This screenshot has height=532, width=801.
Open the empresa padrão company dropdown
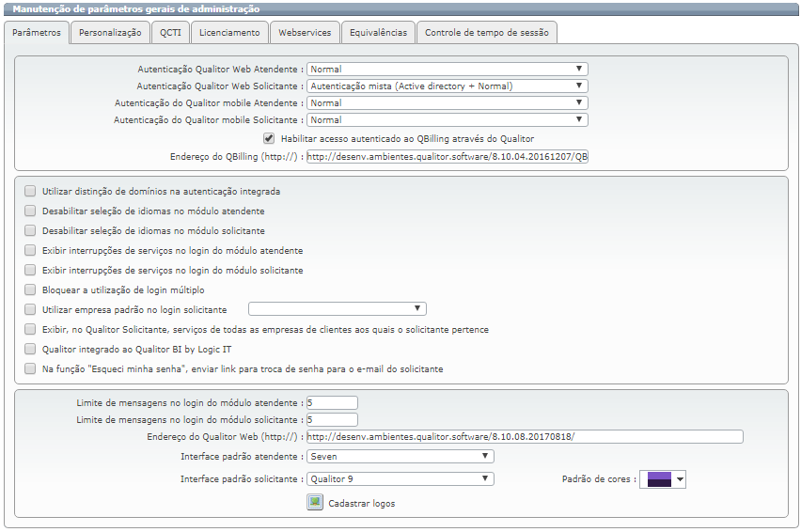pyautogui.click(x=338, y=309)
